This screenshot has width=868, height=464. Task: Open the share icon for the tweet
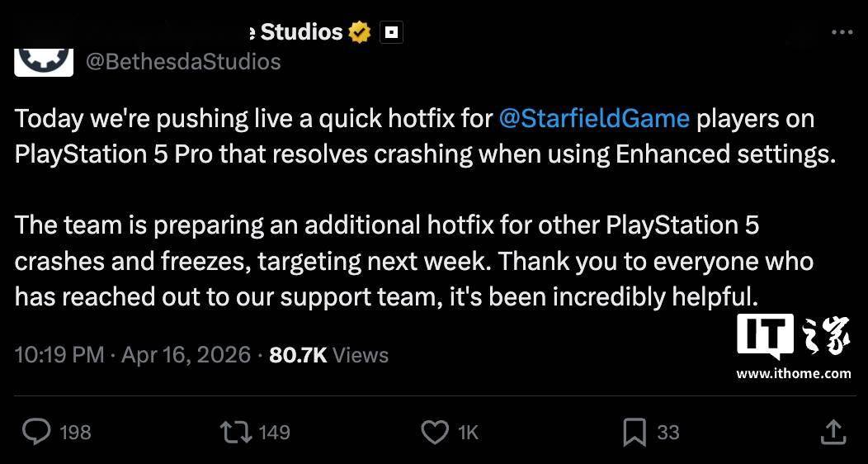point(833,431)
